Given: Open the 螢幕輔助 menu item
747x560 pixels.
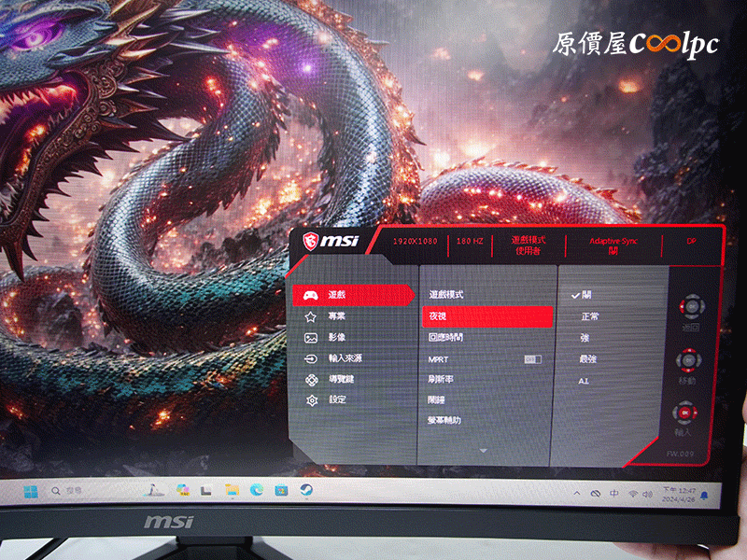Looking at the screenshot, I should tap(444, 421).
